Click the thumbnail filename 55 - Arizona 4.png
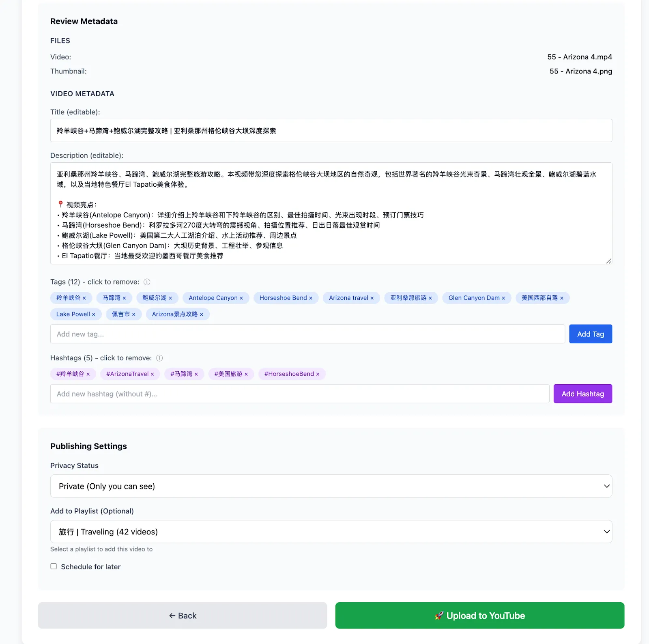Image resolution: width=649 pixels, height=644 pixels. pos(580,71)
